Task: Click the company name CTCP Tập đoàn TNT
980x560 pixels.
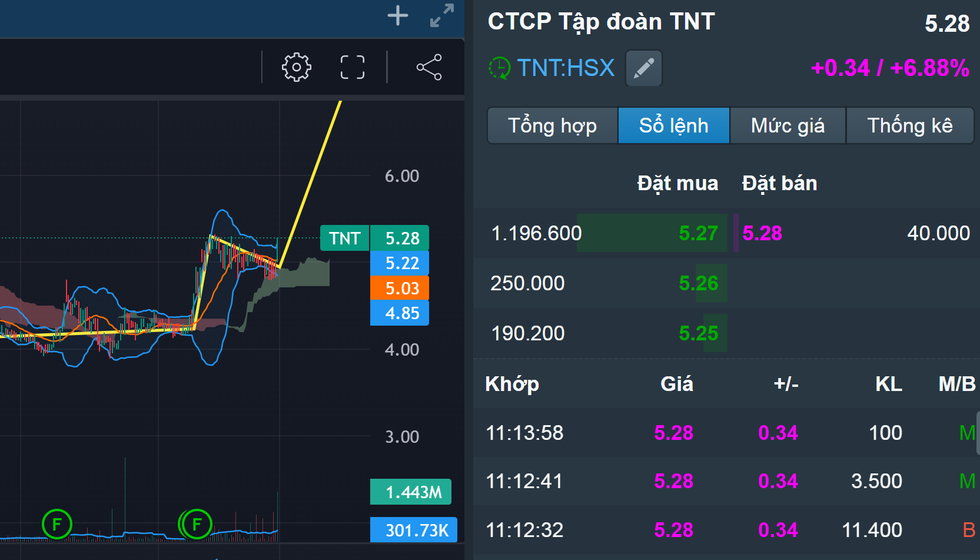Action: [601, 22]
